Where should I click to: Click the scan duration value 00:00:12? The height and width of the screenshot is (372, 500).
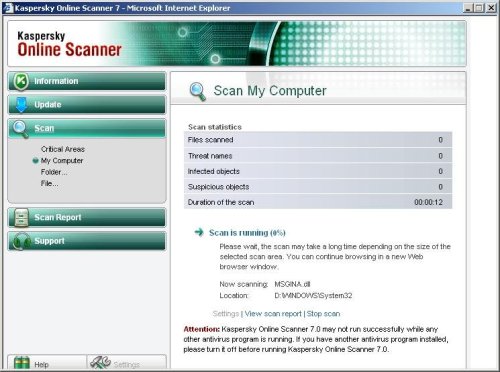click(428, 202)
